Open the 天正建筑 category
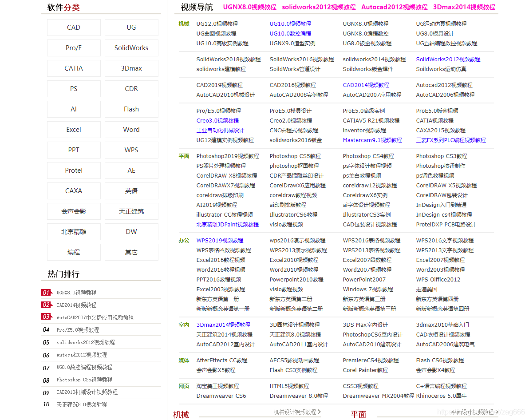Screen dimensions: 529x420 [x=131, y=211]
